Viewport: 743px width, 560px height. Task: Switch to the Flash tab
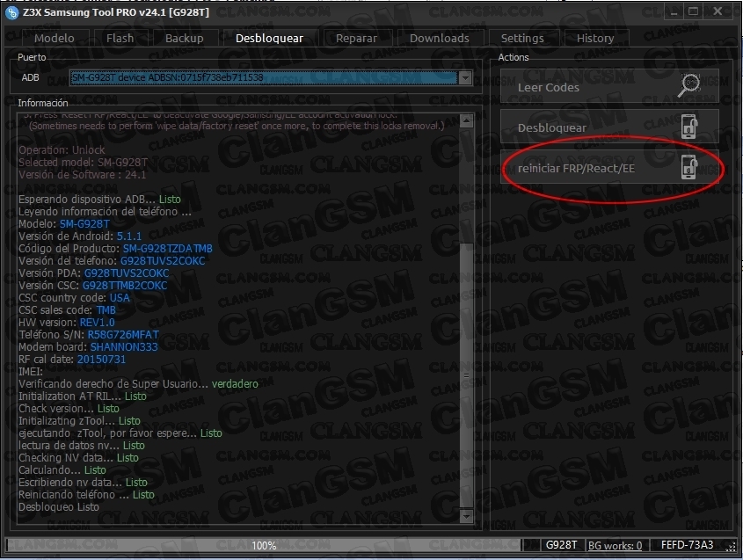pos(120,39)
